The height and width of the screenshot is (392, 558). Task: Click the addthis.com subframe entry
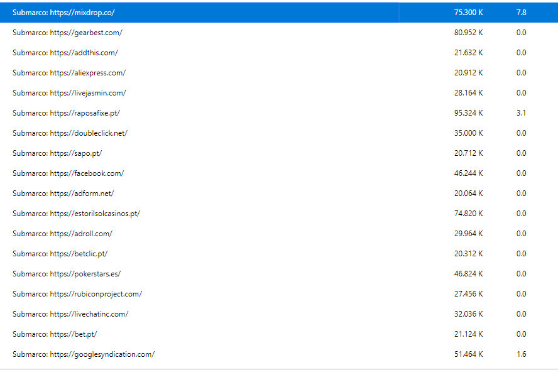(x=65, y=53)
